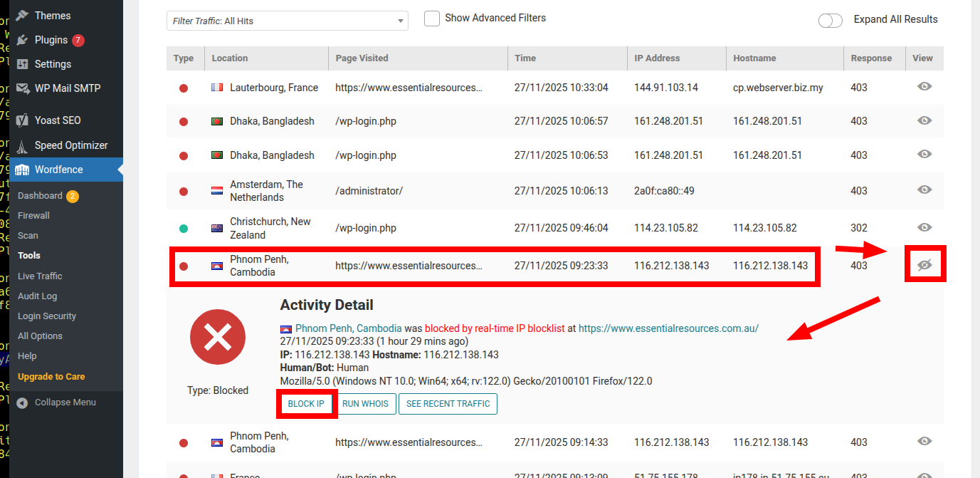The image size is (980, 478).
Task: Click IP address 144.91.103.14
Action: coord(666,88)
